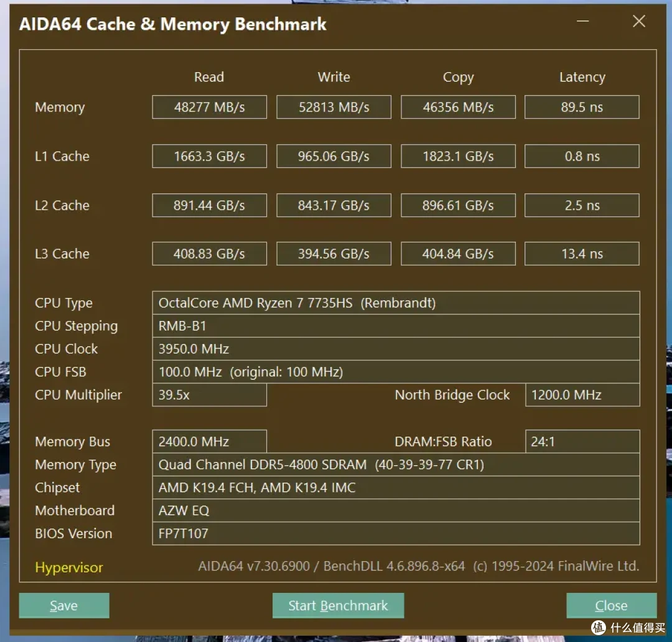Click the North Bridge Clock label
Image resolution: width=672 pixels, height=642 pixels.
click(x=452, y=394)
